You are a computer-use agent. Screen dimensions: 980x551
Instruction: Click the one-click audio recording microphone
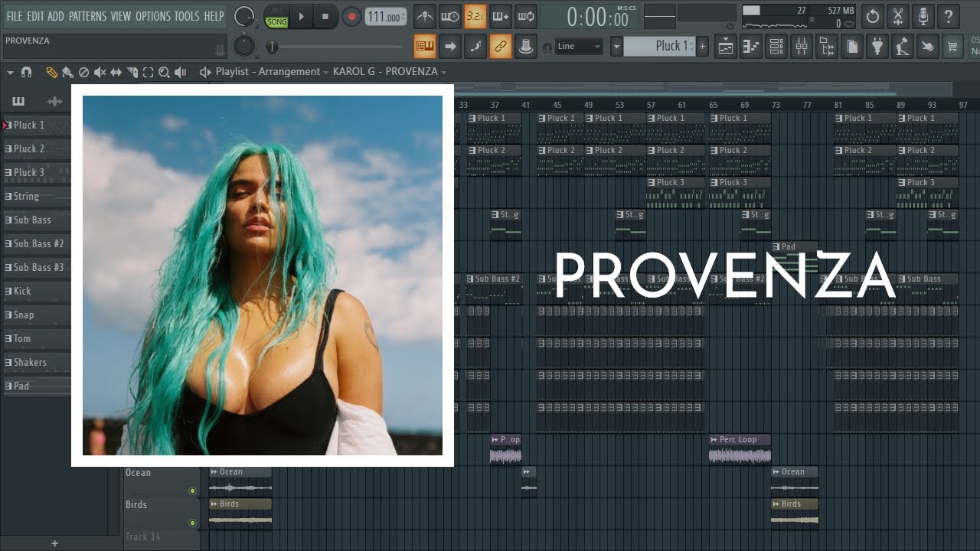(923, 16)
